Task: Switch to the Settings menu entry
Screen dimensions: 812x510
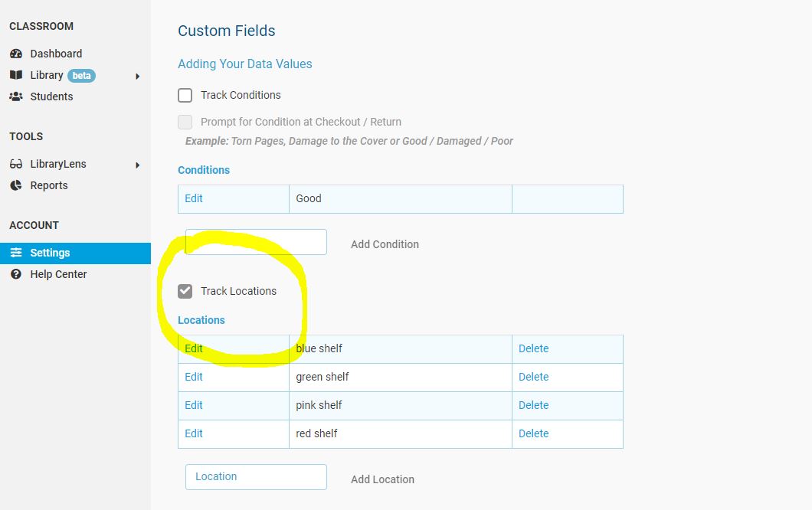Action: [48, 252]
